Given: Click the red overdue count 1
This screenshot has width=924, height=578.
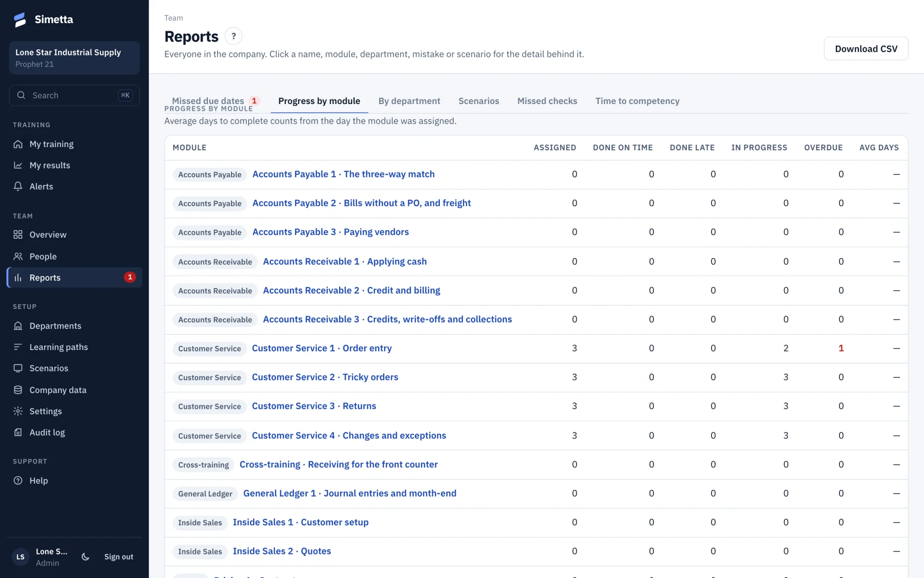Looking at the screenshot, I should [841, 348].
